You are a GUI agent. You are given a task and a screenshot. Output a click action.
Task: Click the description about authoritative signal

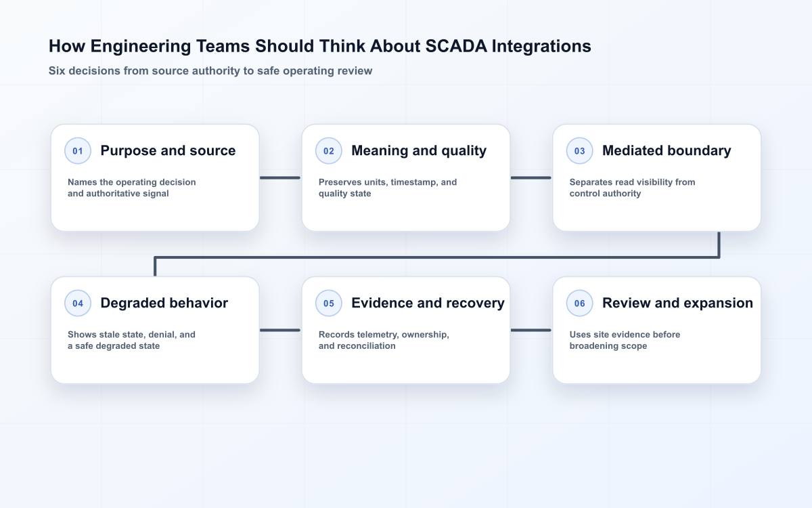132,188
